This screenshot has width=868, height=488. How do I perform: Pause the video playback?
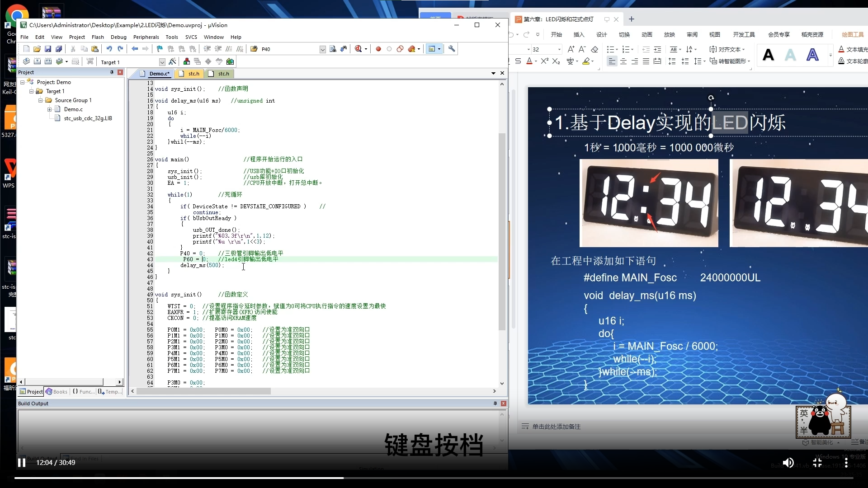coord(21,463)
